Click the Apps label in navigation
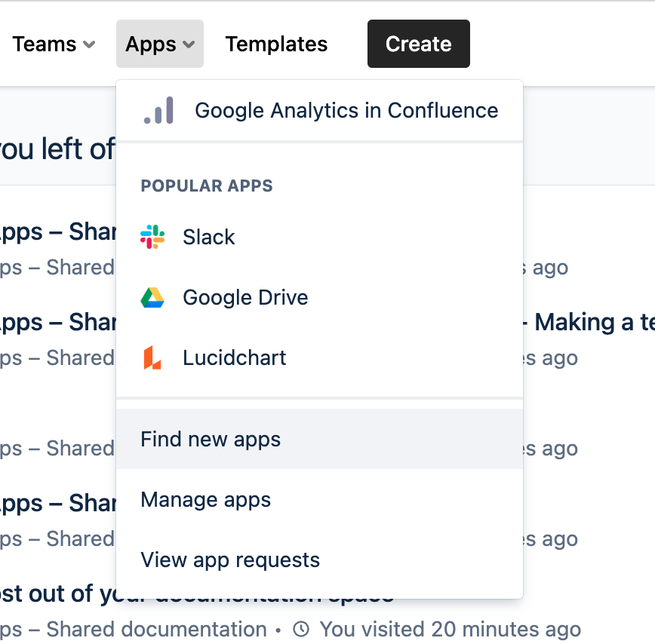The height and width of the screenshot is (644, 655). click(x=151, y=44)
